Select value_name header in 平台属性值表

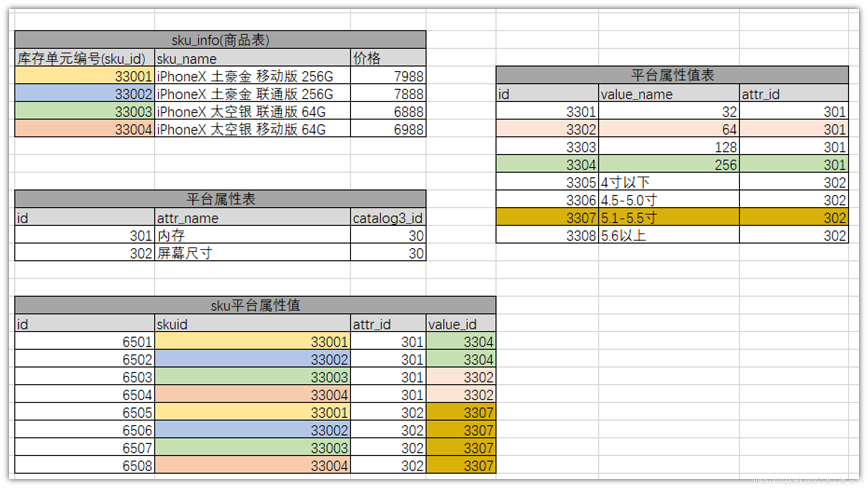(x=669, y=94)
